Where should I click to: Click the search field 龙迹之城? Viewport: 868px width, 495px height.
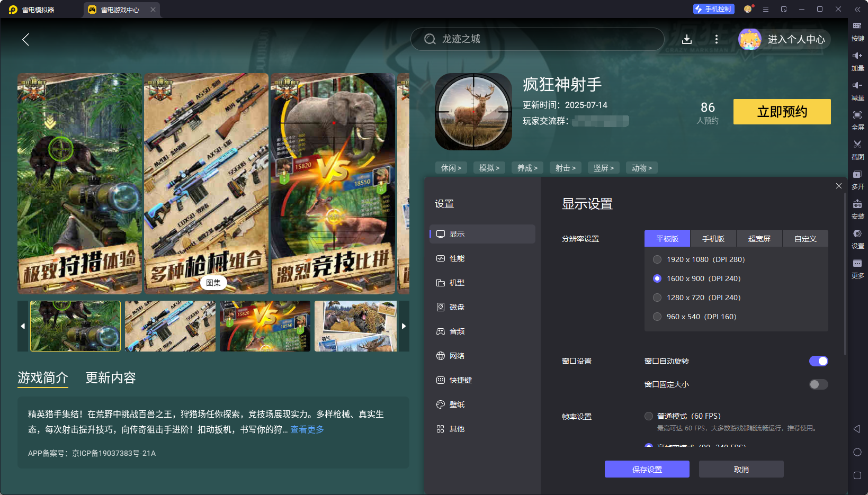tap(537, 39)
